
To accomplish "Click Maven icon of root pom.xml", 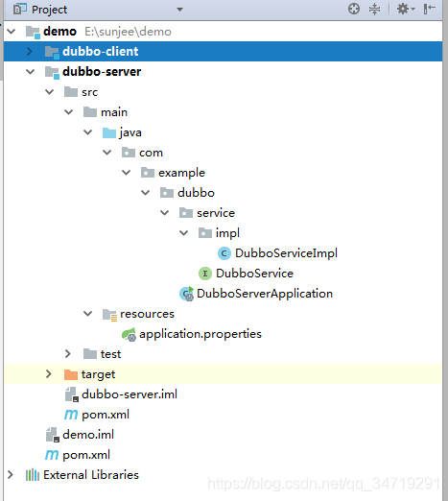I will (x=52, y=455).
